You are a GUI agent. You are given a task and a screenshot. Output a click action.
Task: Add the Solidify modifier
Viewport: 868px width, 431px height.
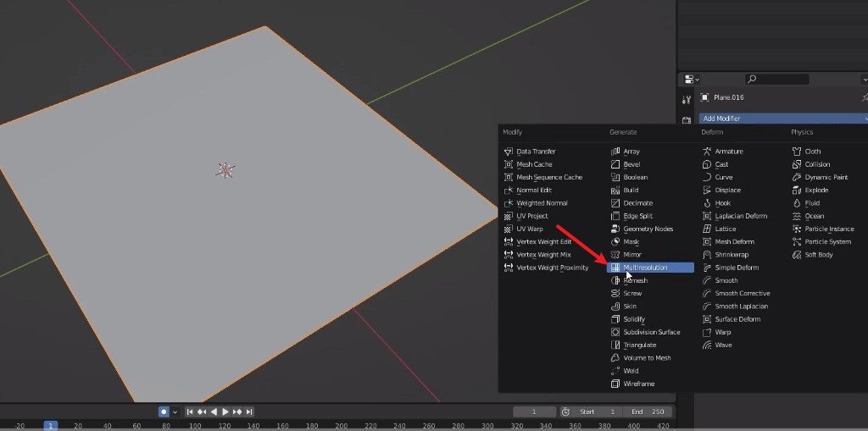point(628,319)
